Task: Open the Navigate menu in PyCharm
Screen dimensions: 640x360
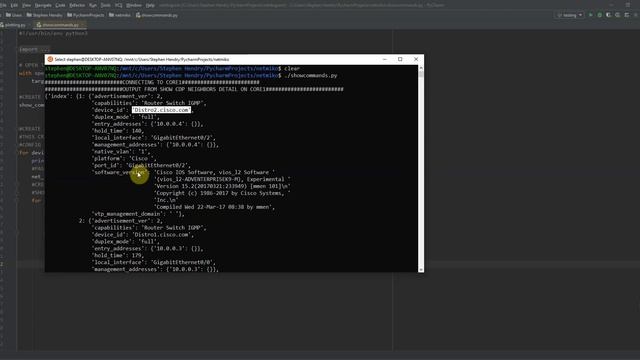Action: point(43,5)
